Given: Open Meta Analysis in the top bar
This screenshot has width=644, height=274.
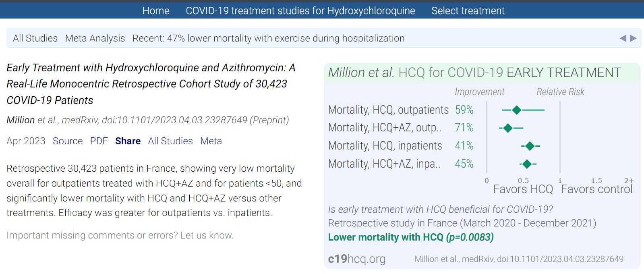Looking at the screenshot, I should point(95,38).
